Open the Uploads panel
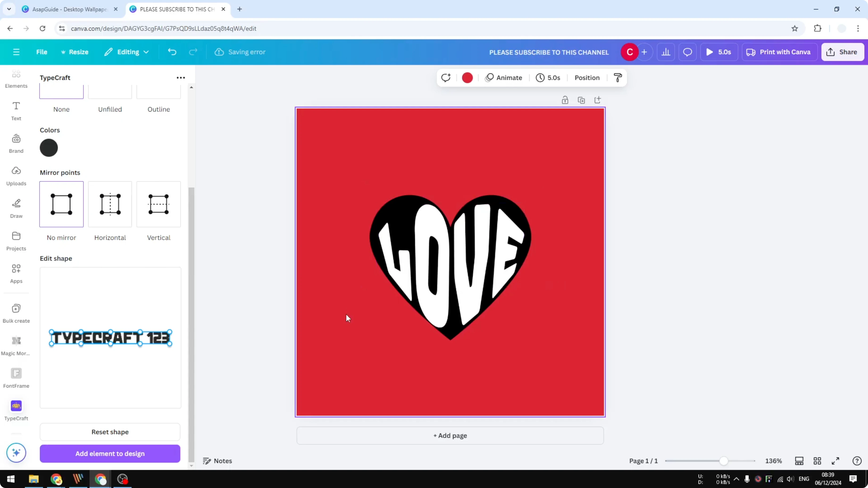The width and height of the screenshot is (868, 488). pyautogui.click(x=16, y=175)
